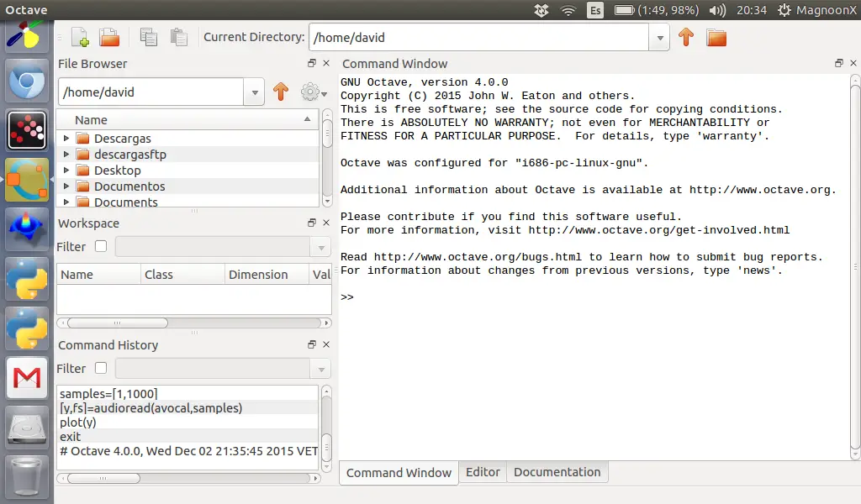This screenshot has height=504, width=861.
Task: Close the File Browser panel
Action: pyautogui.click(x=326, y=63)
